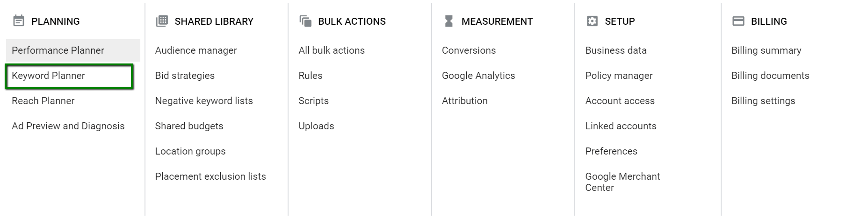
Task: Open Negative keyword lists
Action: click(204, 101)
